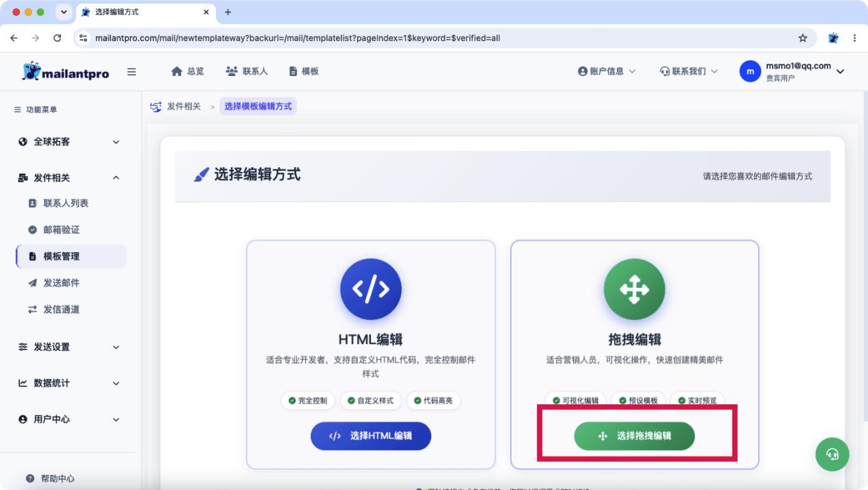The height and width of the screenshot is (490, 868).
Task: Click the 可视化编辑 feature tag
Action: tap(575, 401)
